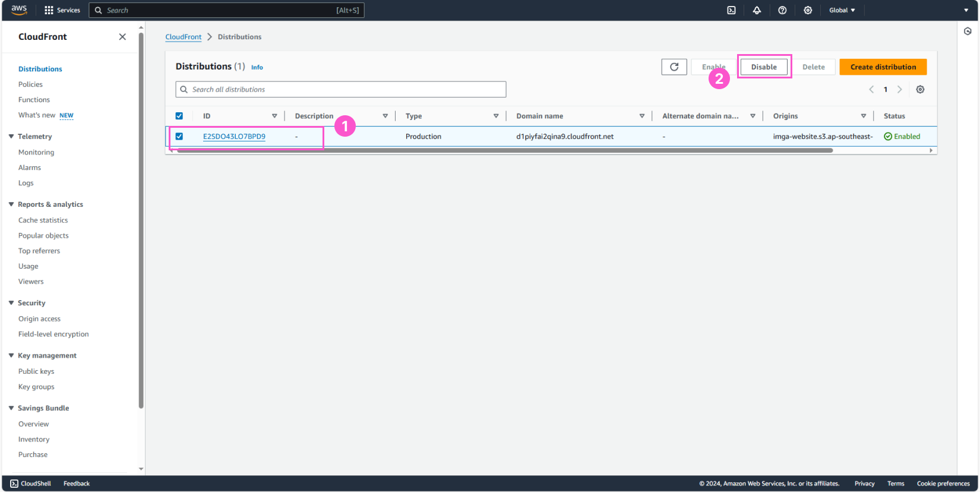The image size is (980, 492).
Task: Go to next page of distributions
Action: tap(900, 90)
